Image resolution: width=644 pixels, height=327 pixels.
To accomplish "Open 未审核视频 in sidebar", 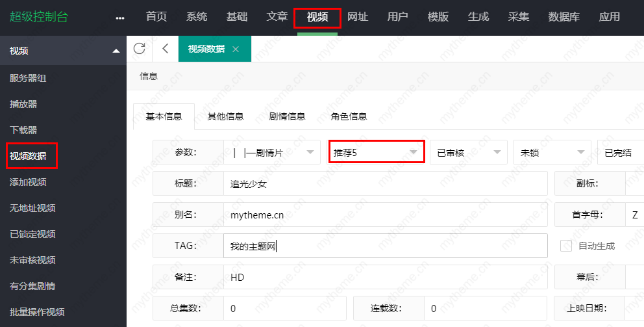I will pos(32,260).
